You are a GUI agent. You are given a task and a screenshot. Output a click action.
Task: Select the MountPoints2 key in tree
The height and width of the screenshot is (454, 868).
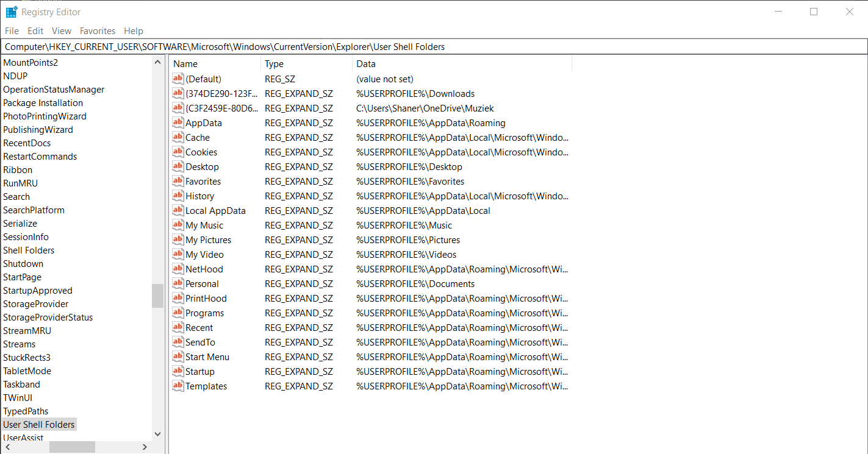(30, 62)
